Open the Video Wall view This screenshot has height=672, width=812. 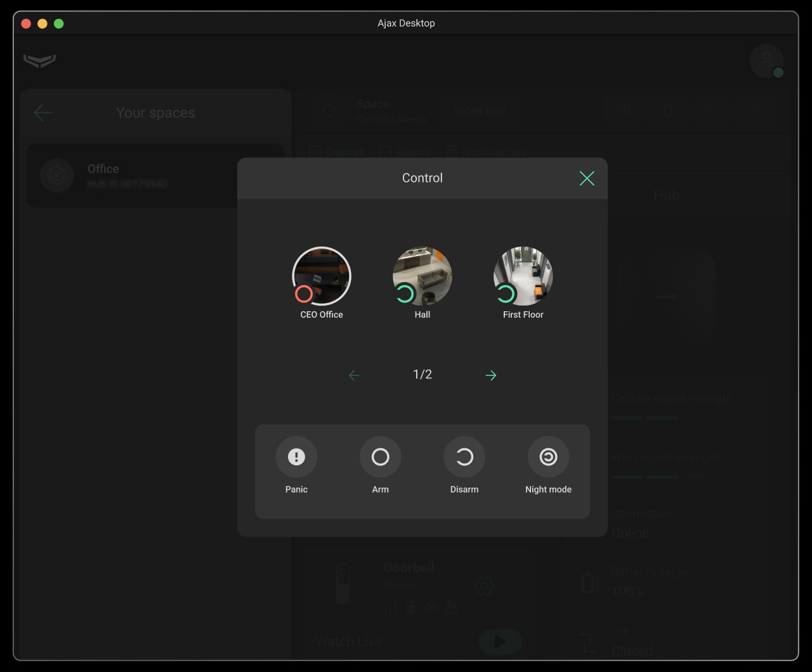480,111
